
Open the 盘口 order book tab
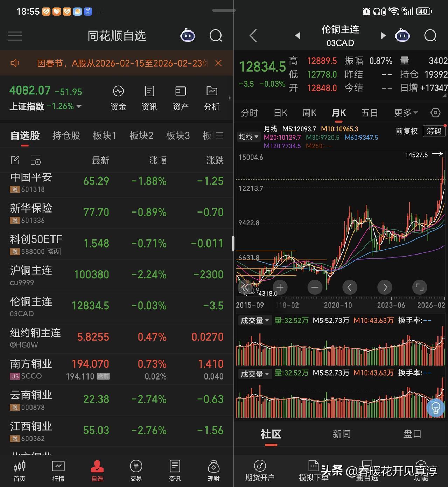pyautogui.click(x=412, y=434)
